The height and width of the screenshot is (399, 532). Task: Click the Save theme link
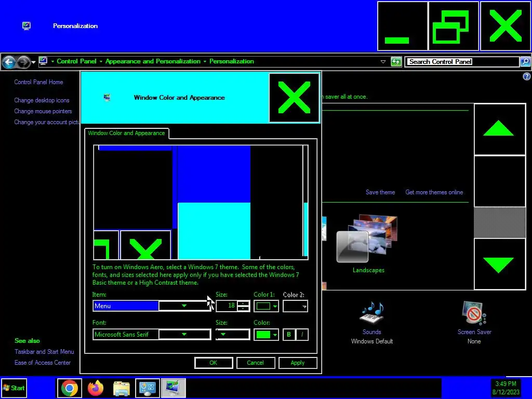click(380, 192)
